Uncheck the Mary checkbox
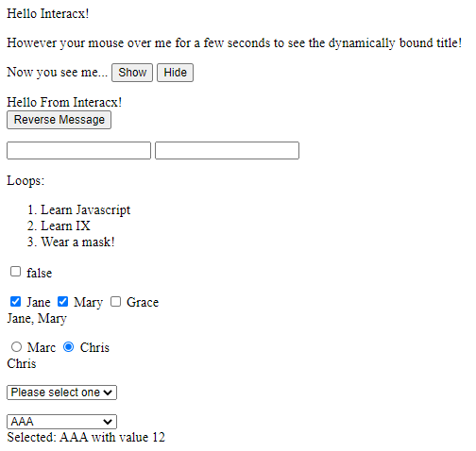Image resolution: width=476 pixels, height=451 pixels. (62, 301)
